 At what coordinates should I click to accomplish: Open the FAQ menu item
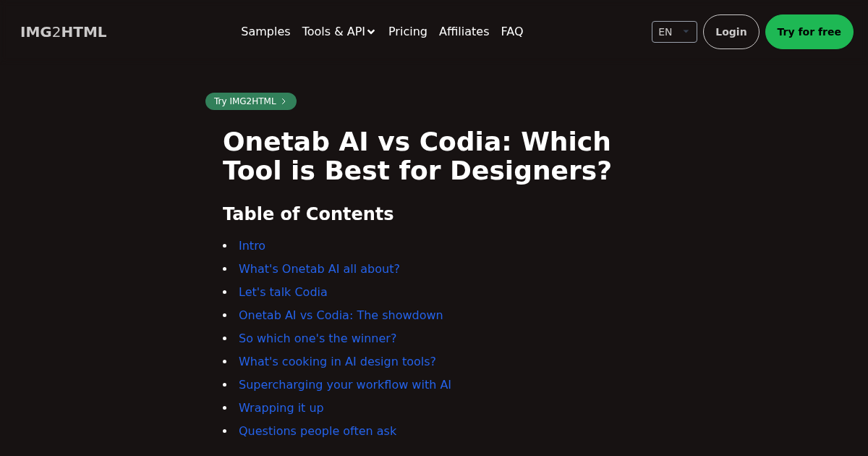tap(512, 32)
